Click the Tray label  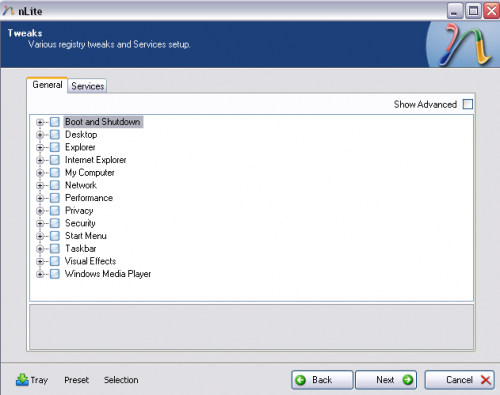[39, 380]
